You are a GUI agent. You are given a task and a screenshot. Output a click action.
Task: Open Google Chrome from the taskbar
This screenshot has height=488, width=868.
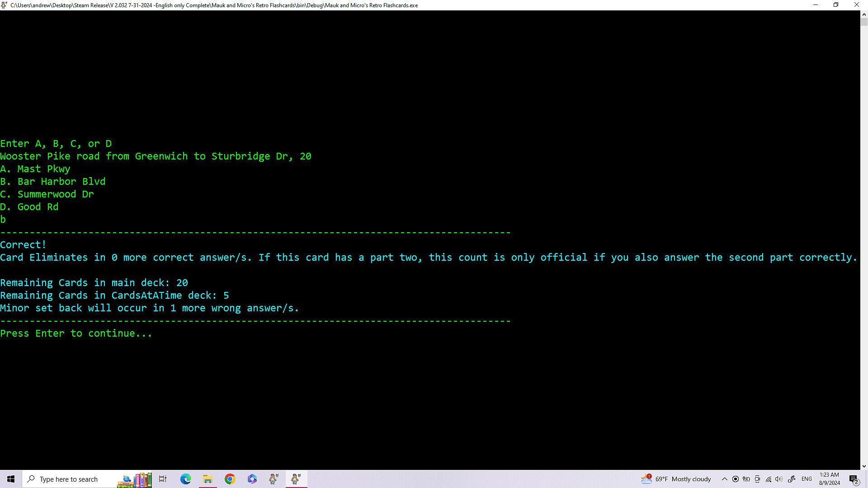pyautogui.click(x=230, y=479)
